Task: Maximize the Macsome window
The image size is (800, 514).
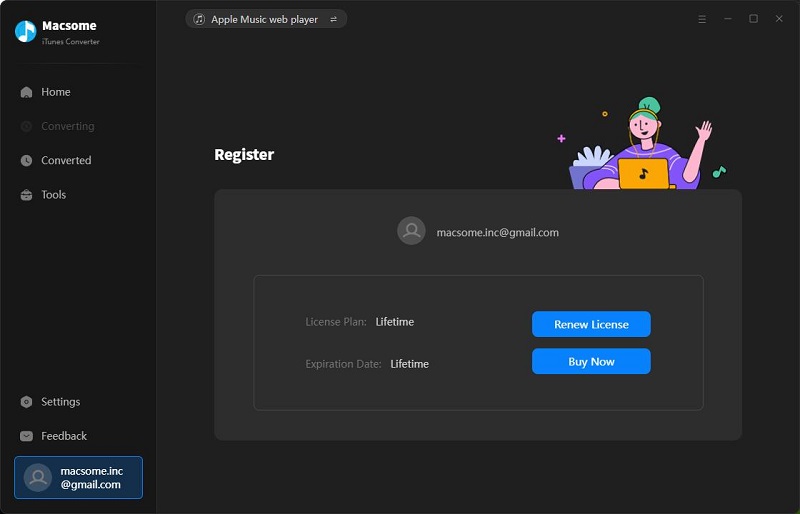Action: pyautogui.click(x=753, y=19)
